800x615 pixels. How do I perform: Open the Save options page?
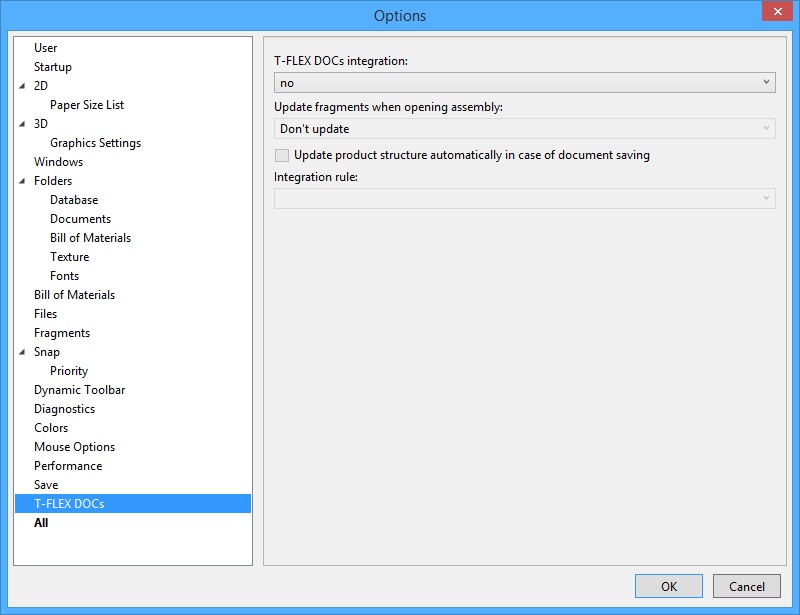tap(46, 485)
